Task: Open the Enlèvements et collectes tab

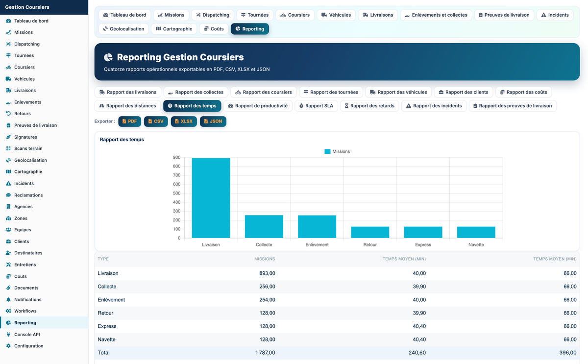Action: pos(437,15)
